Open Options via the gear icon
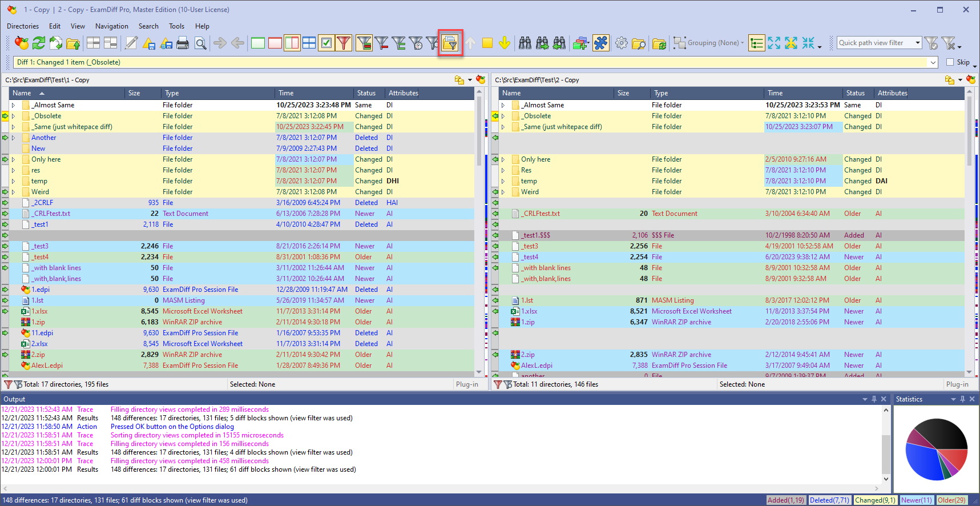 (x=622, y=43)
